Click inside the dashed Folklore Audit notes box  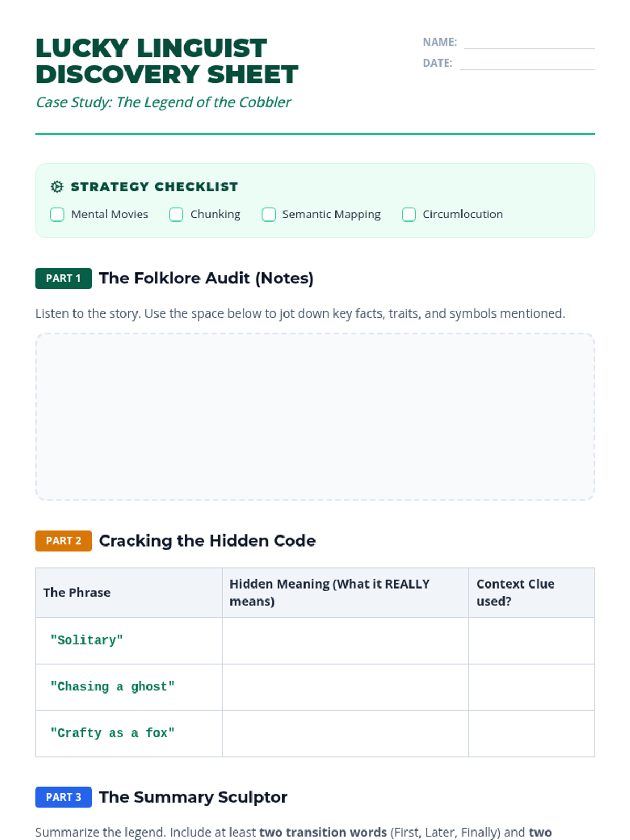315,416
